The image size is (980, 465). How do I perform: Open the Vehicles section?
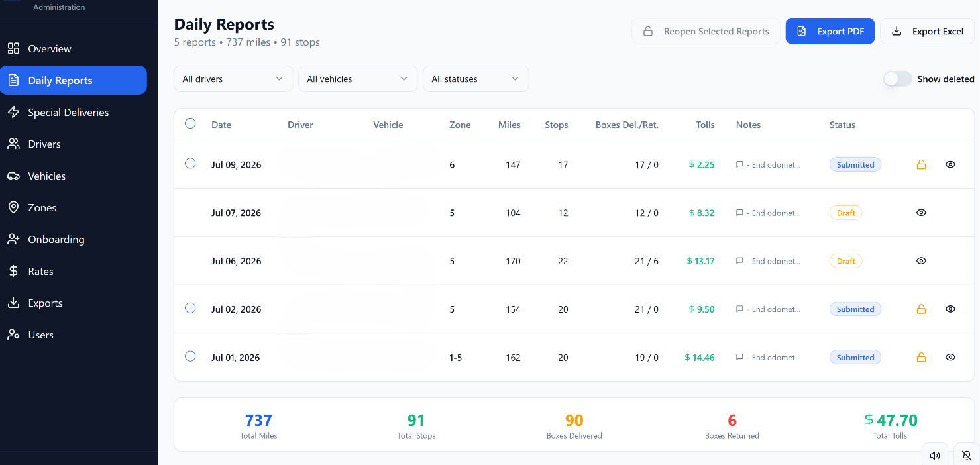coord(74,176)
